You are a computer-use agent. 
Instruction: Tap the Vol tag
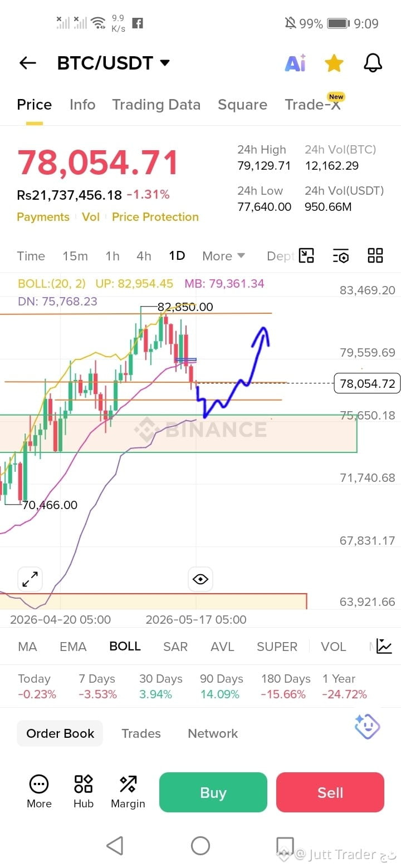click(x=91, y=217)
